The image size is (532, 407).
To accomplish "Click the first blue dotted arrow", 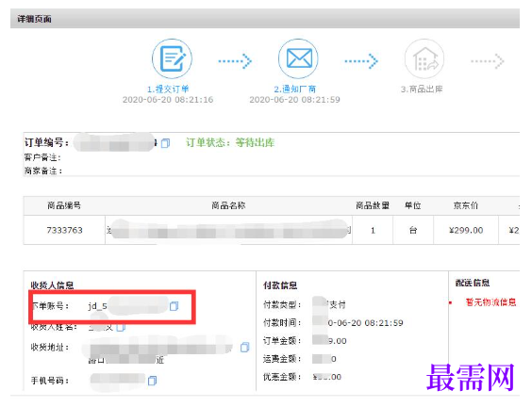I will point(235,61).
